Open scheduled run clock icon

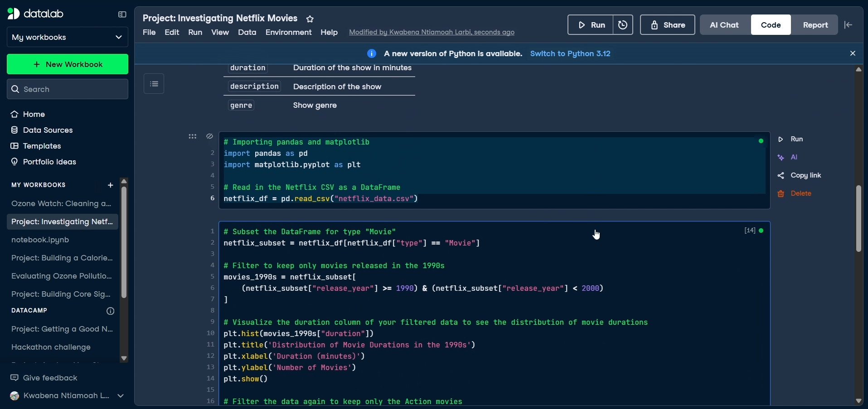623,25
